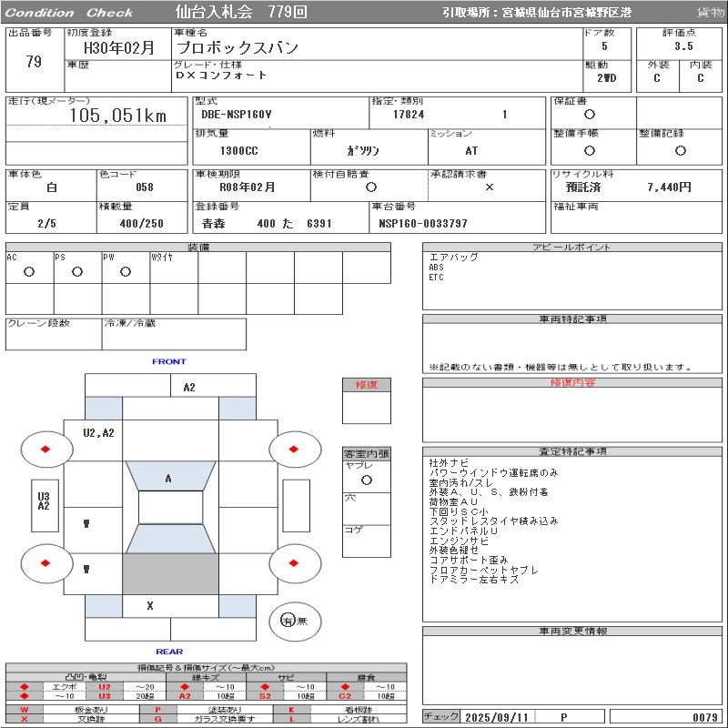Click the number 0079 at the bottom
Image resolution: width=728 pixels, height=728 pixels.
coord(704,717)
